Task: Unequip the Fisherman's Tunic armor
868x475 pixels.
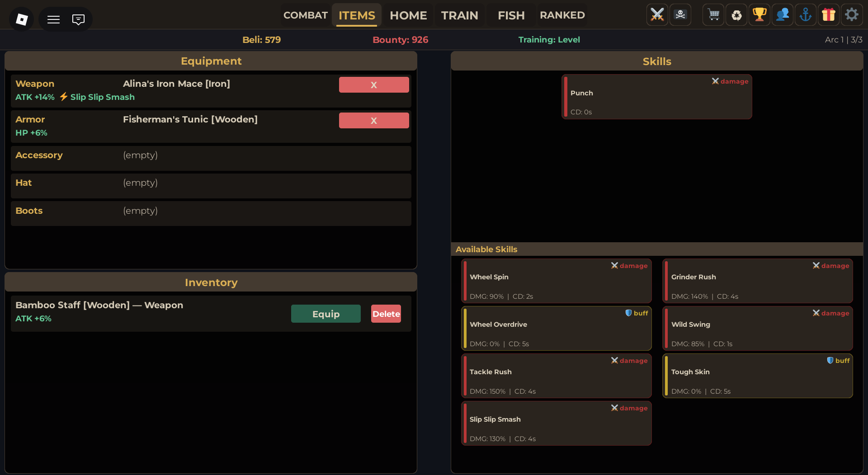Action: [x=374, y=120]
